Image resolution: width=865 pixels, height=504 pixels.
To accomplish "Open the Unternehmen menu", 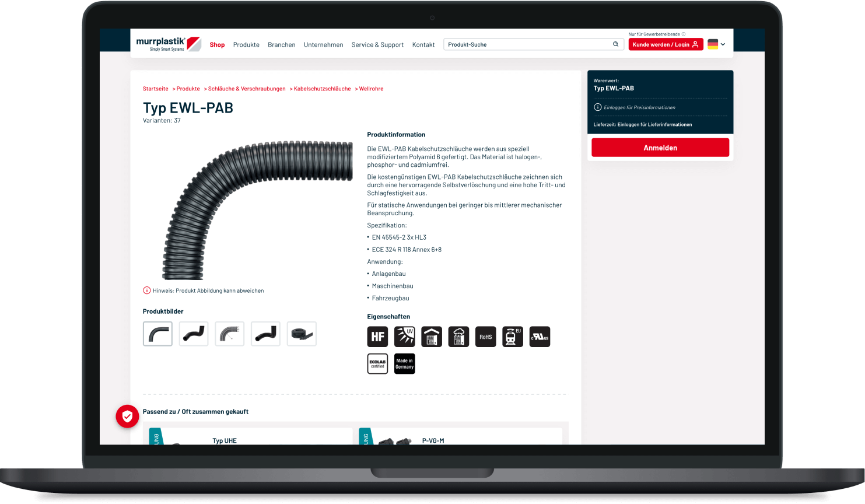I will tap(324, 45).
